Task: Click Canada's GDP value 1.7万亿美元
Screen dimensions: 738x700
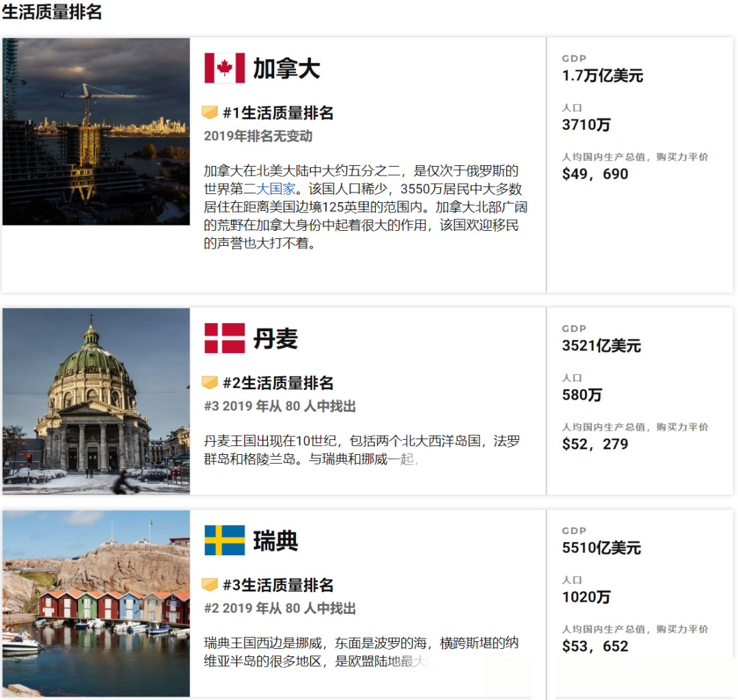Action: tap(602, 76)
